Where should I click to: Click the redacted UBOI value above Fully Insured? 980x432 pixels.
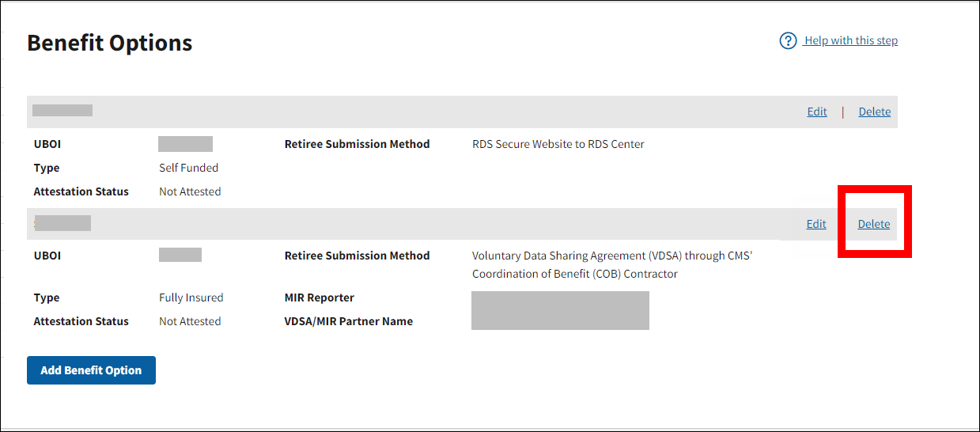[180, 255]
